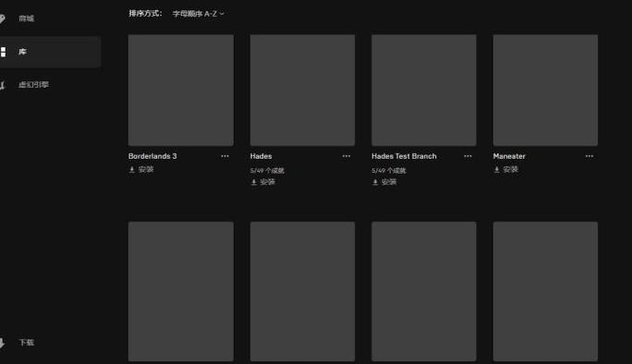Screen dimensions: 632x364
Task: Click the 排序方式 sort label
Action: pos(145,13)
